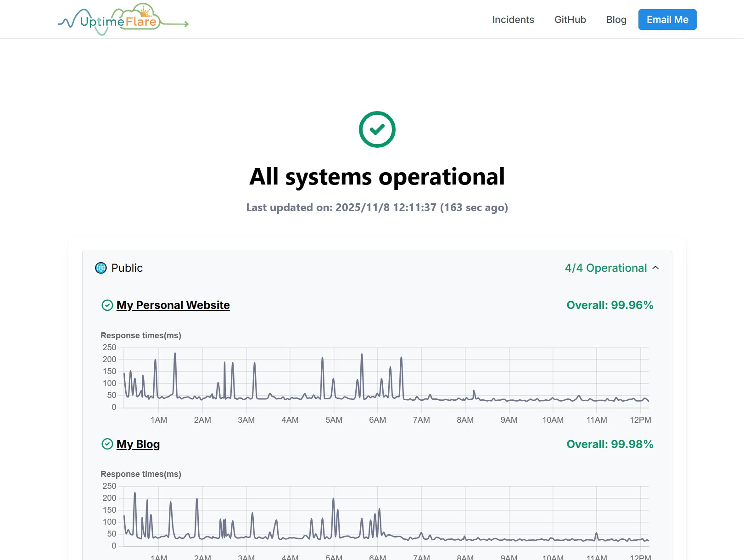Click the UptimeFlare logo
This screenshot has height=560, width=744.
(x=123, y=20)
